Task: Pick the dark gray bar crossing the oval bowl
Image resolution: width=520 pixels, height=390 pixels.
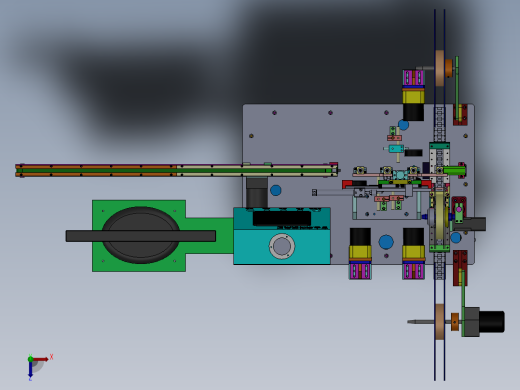Action: tap(141, 236)
